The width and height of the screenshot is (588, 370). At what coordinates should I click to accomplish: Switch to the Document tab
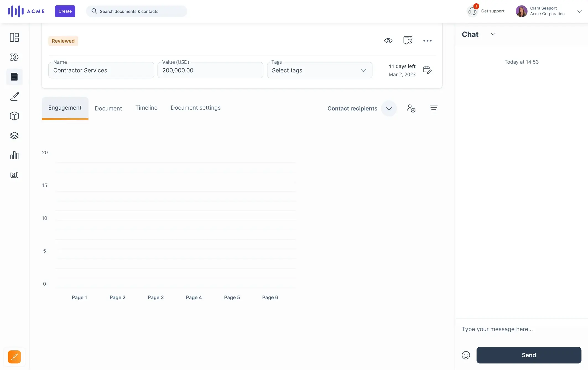(x=108, y=108)
